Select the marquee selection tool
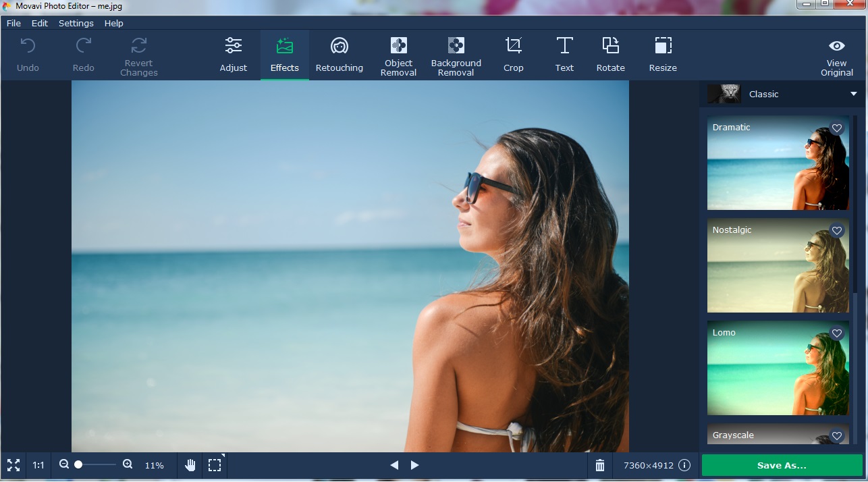The height and width of the screenshot is (482, 868). [x=215, y=465]
